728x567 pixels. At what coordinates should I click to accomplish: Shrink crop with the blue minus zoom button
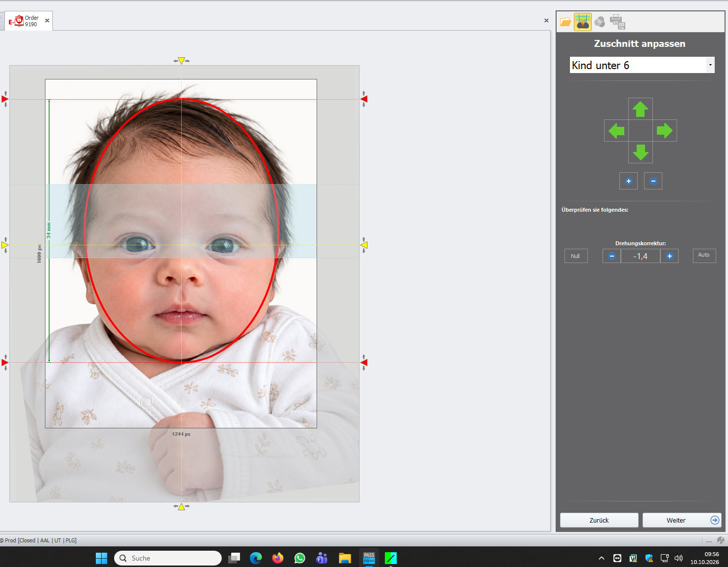[x=653, y=181]
